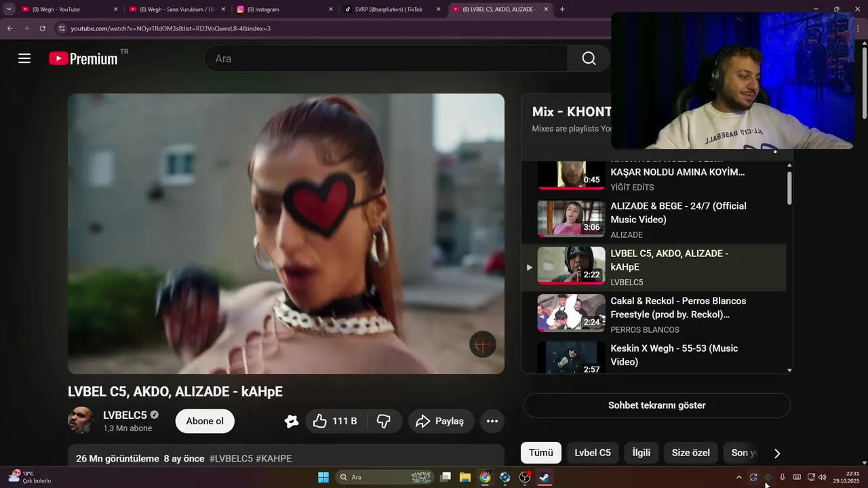Share the video via Paylaş button
Screen dimensions: 868x488
click(x=439, y=421)
